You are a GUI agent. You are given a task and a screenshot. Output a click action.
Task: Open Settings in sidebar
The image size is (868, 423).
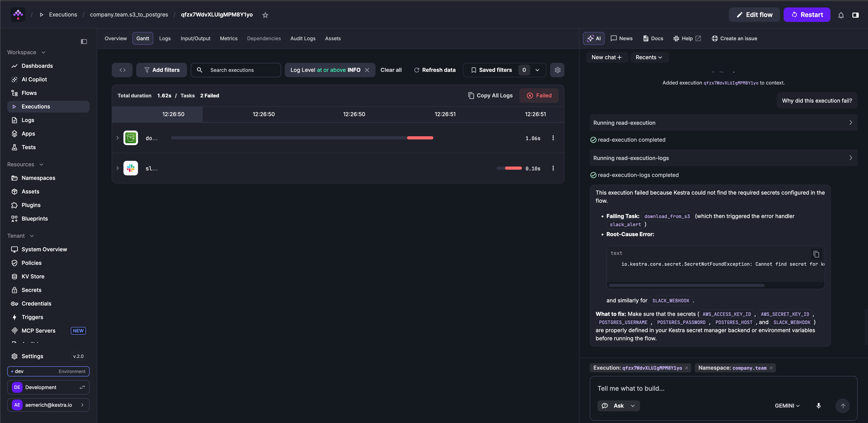point(48,356)
